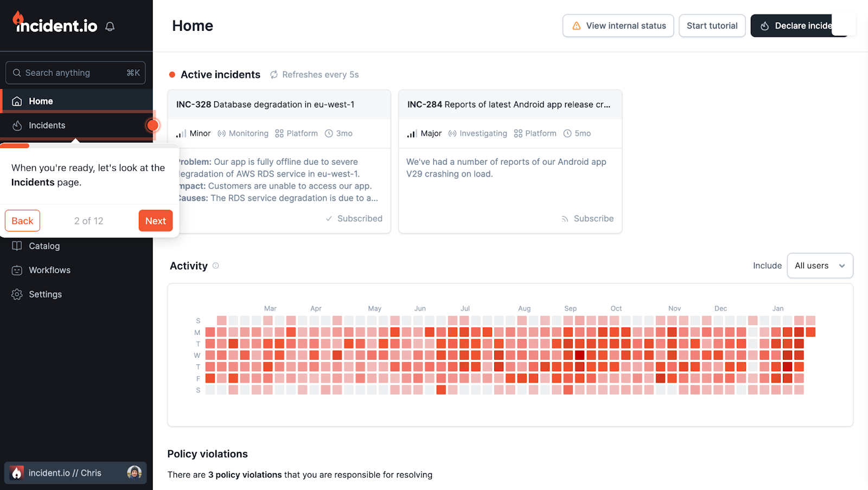
Task: Open INC-328 Database degradation incident
Action: click(265, 105)
